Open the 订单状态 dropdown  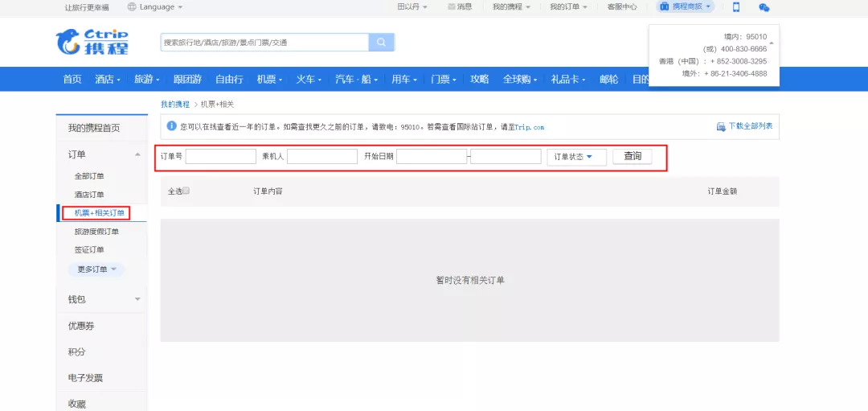(x=576, y=157)
